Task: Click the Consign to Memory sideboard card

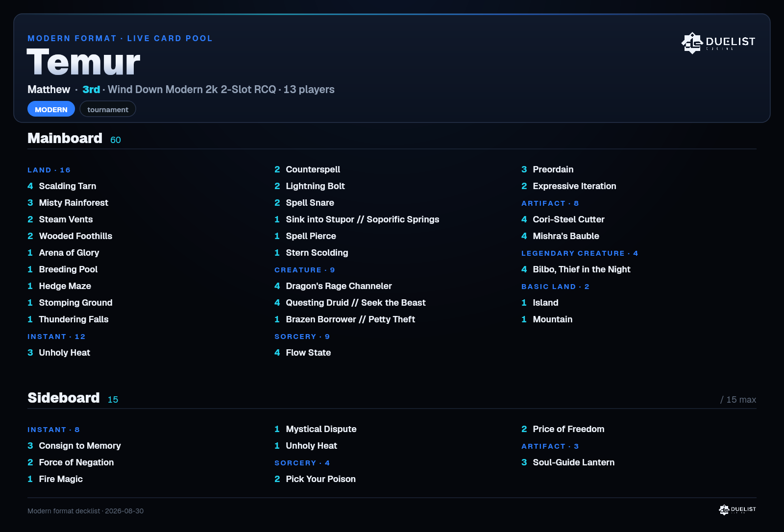Action: click(74, 446)
